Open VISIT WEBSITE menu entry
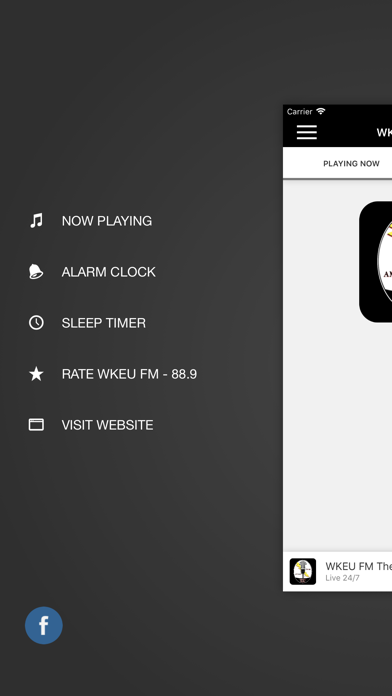This screenshot has width=392, height=696. coord(107,425)
